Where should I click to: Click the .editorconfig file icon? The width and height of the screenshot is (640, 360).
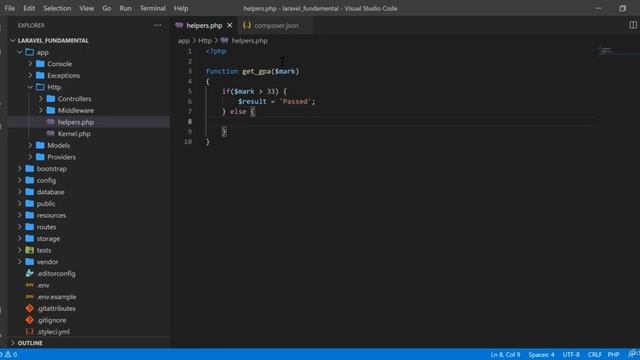coord(29,273)
